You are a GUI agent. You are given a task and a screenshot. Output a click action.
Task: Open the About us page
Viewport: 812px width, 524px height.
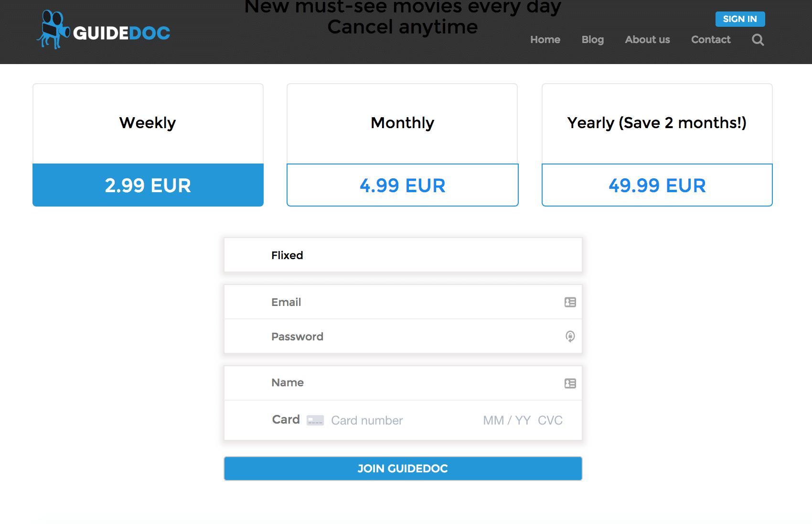point(647,40)
